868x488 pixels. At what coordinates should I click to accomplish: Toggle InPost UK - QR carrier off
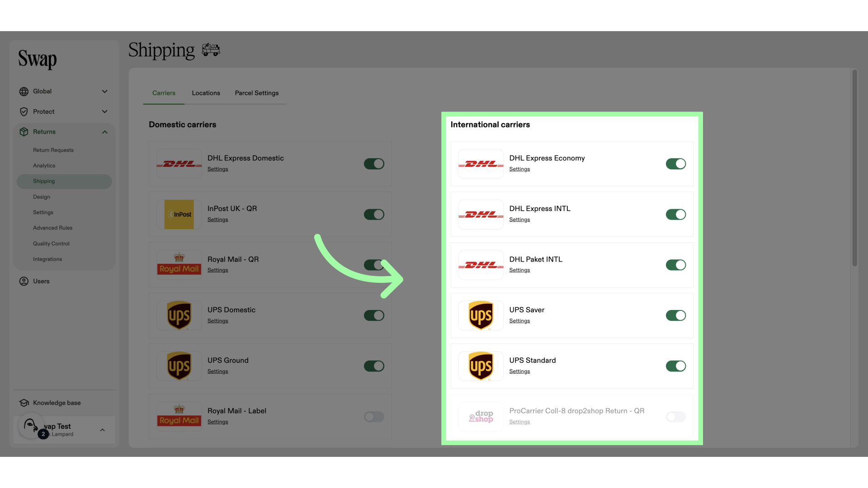(x=374, y=214)
